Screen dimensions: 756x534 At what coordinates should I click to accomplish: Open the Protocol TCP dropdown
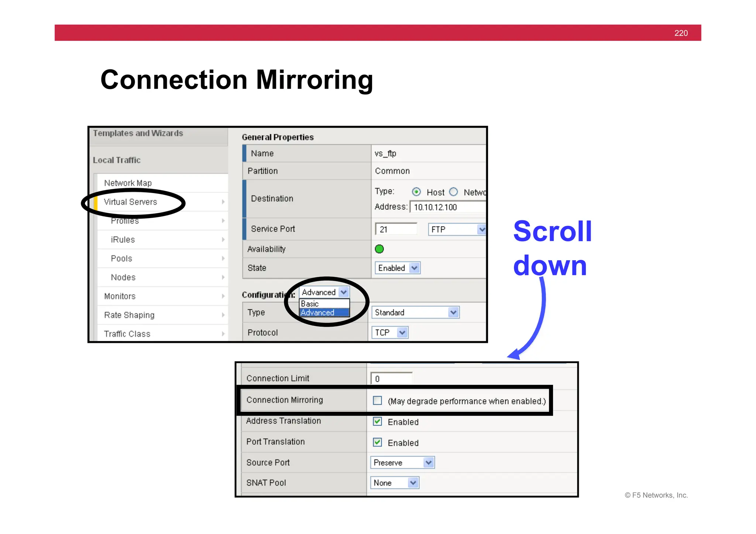click(x=390, y=333)
